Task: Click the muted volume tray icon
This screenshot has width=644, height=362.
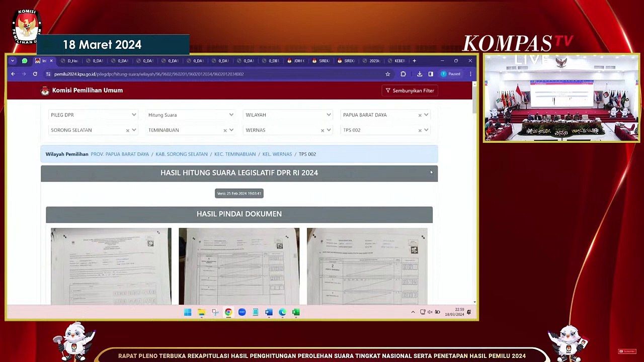Action: (430, 312)
